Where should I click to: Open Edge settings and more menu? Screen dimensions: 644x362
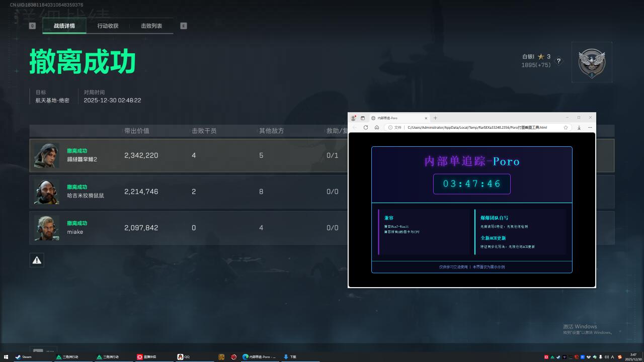[x=590, y=128]
